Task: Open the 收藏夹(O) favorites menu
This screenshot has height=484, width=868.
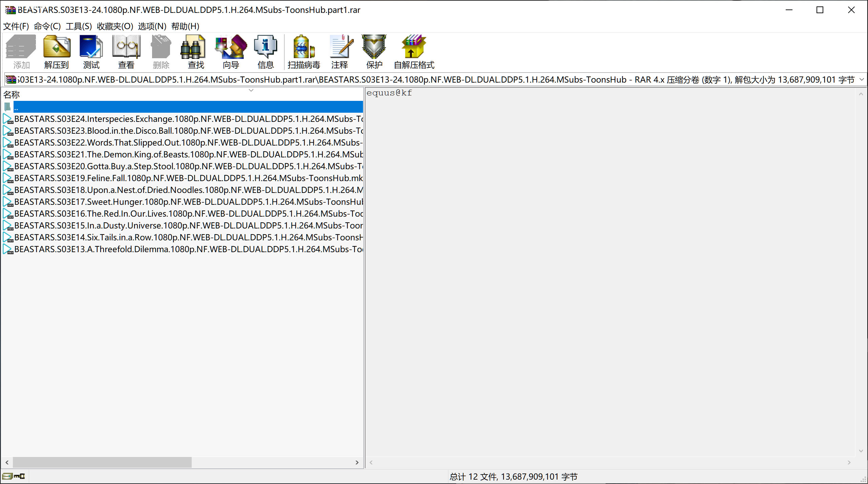Action: tap(115, 26)
